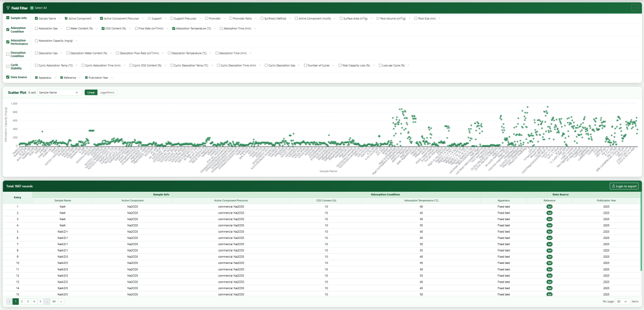Open the Ref badge for entry 9
This screenshot has width=644, height=310.
tap(549, 257)
